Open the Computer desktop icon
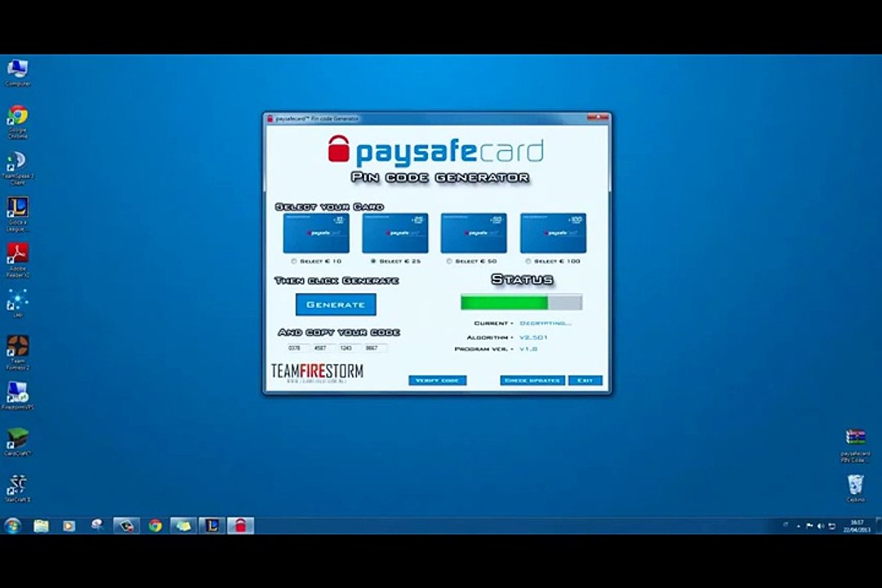The width and height of the screenshot is (882, 588). point(17,73)
